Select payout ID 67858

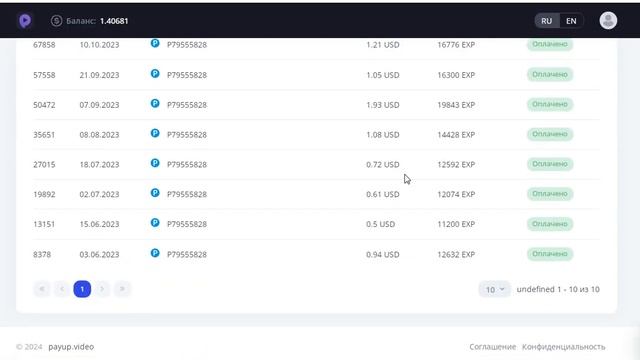coord(44,44)
